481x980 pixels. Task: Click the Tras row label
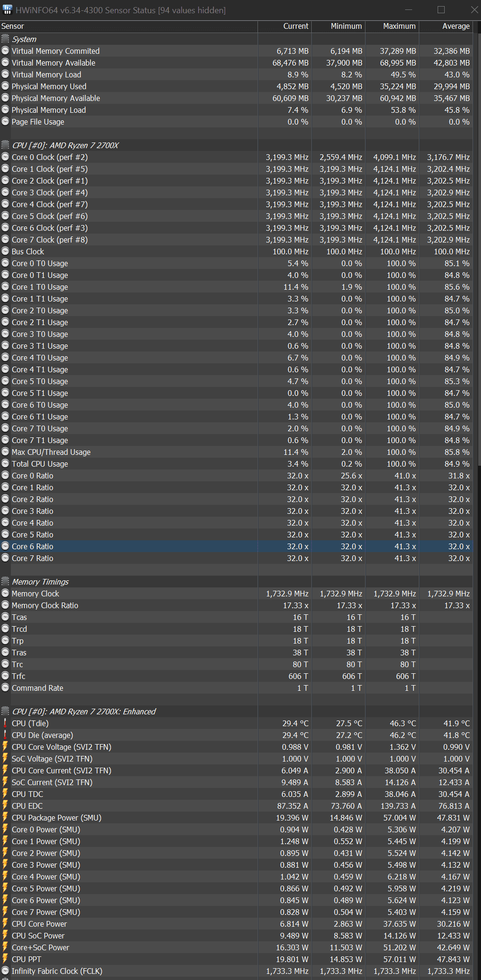(x=19, y=653)
